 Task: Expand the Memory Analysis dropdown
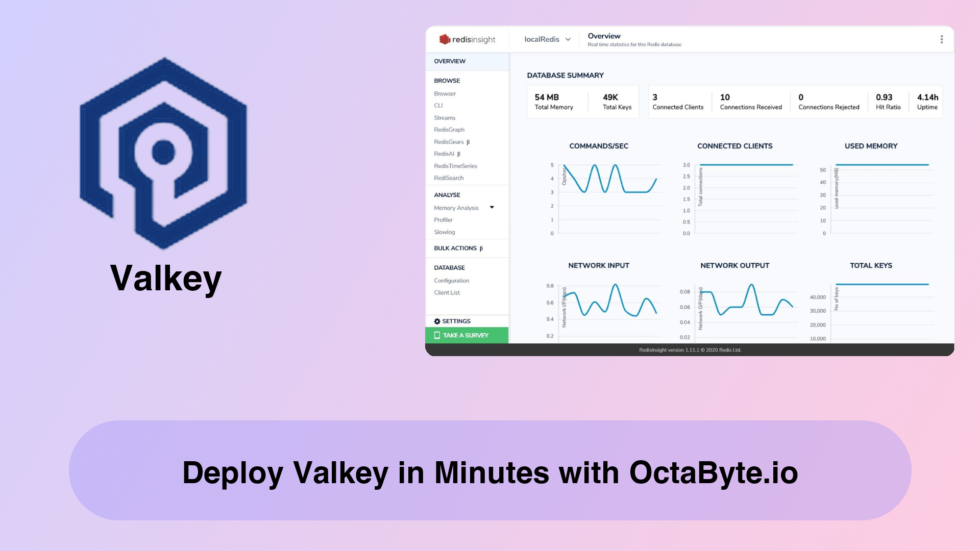point(493,207)
